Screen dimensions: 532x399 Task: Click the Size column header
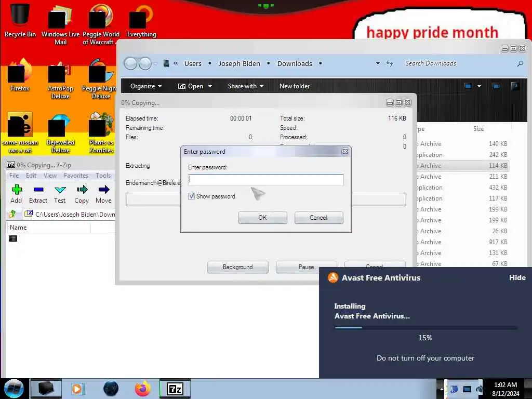point(478,129)
